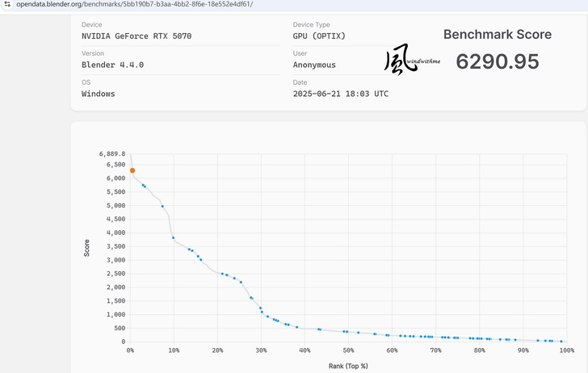Click the rightmost blue data point near 100%
The image size is (588, 373).
[561, 342]
